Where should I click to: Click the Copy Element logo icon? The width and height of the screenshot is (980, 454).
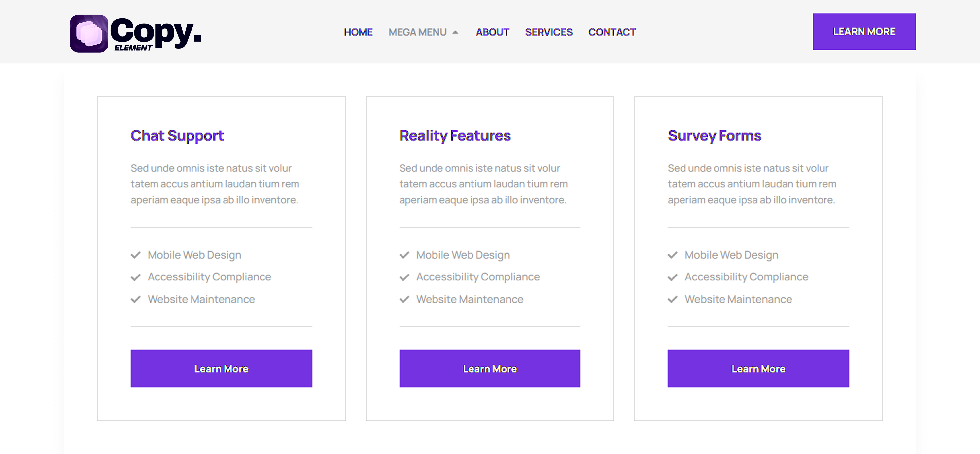(x=89, y=33)
